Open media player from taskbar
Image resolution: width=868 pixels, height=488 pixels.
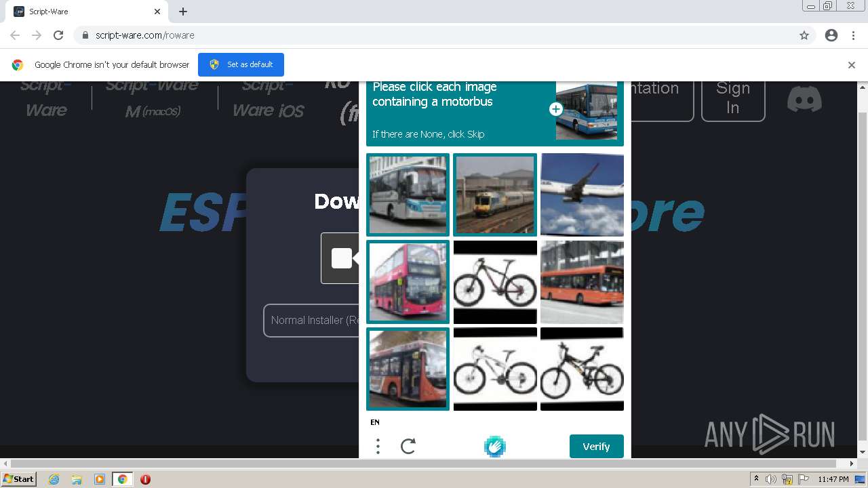pos(100,479)
